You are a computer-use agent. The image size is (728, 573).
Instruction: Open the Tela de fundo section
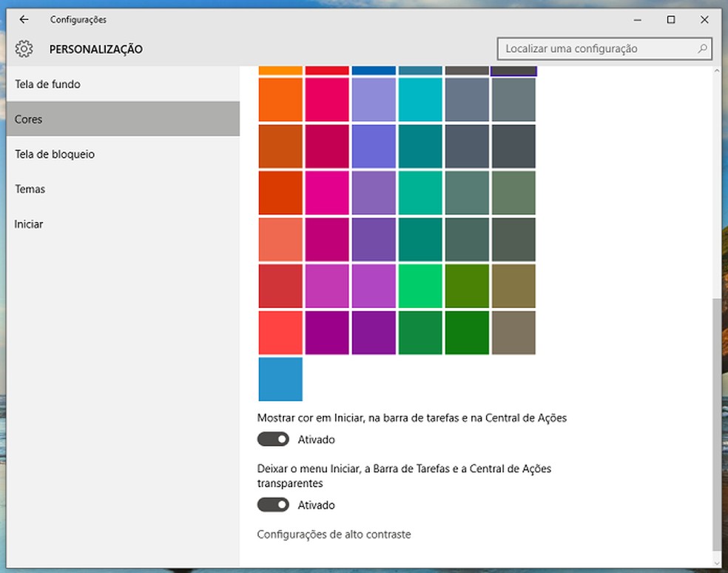pyautogui.click(x=47, y=84)
